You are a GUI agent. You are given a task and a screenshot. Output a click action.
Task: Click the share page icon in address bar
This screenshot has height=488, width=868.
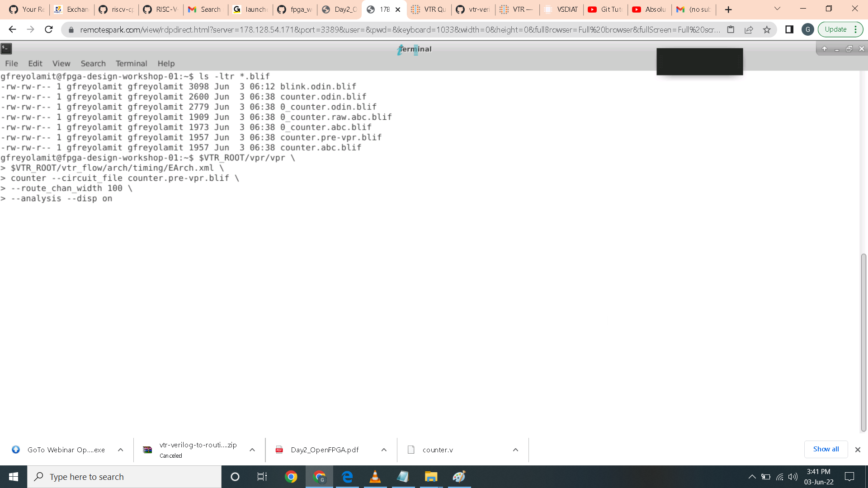[x=749, y=29]
